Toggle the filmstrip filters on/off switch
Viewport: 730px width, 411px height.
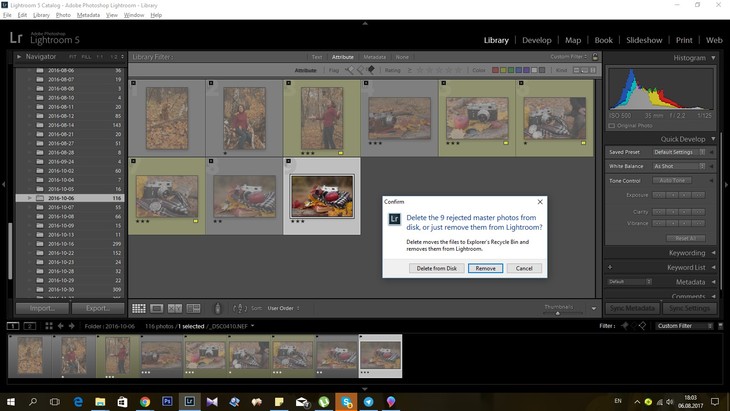point(721,326)
